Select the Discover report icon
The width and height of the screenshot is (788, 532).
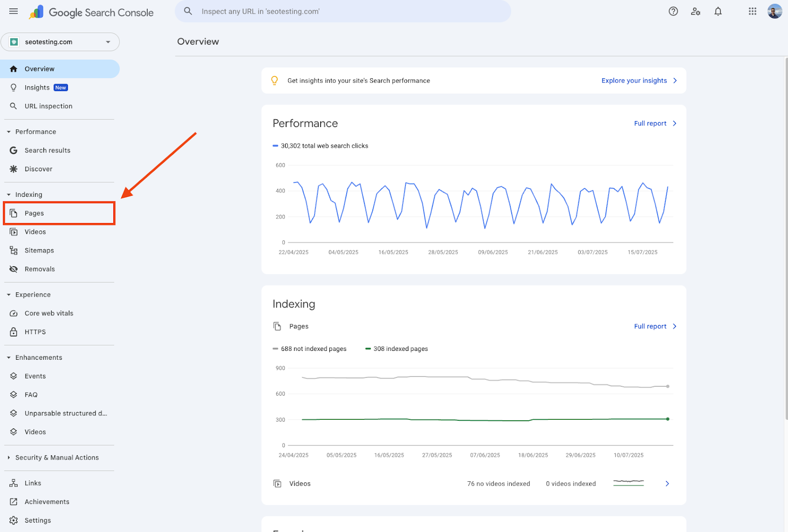click(x=13, y=169)
